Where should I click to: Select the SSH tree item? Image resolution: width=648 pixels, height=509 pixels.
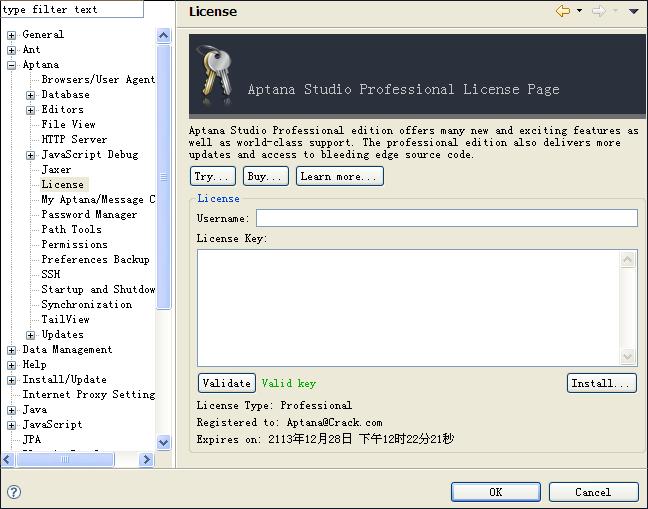(50, 274)
